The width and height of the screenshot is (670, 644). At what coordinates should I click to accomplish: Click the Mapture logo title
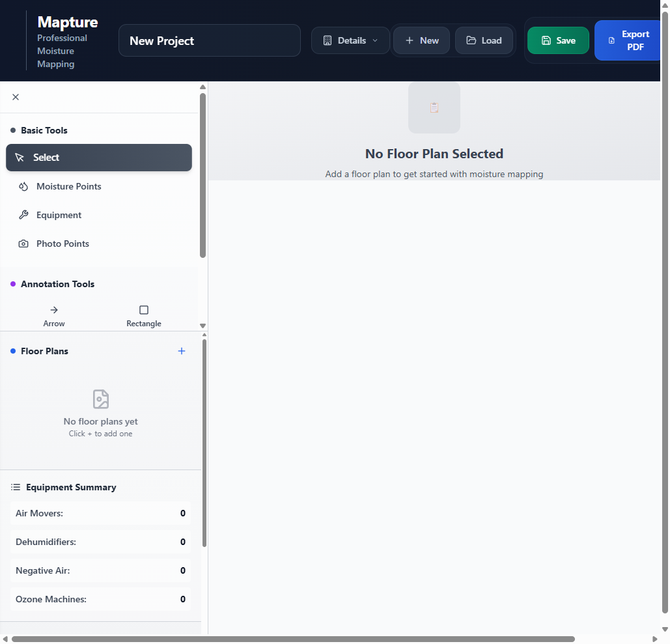(68, 22)
